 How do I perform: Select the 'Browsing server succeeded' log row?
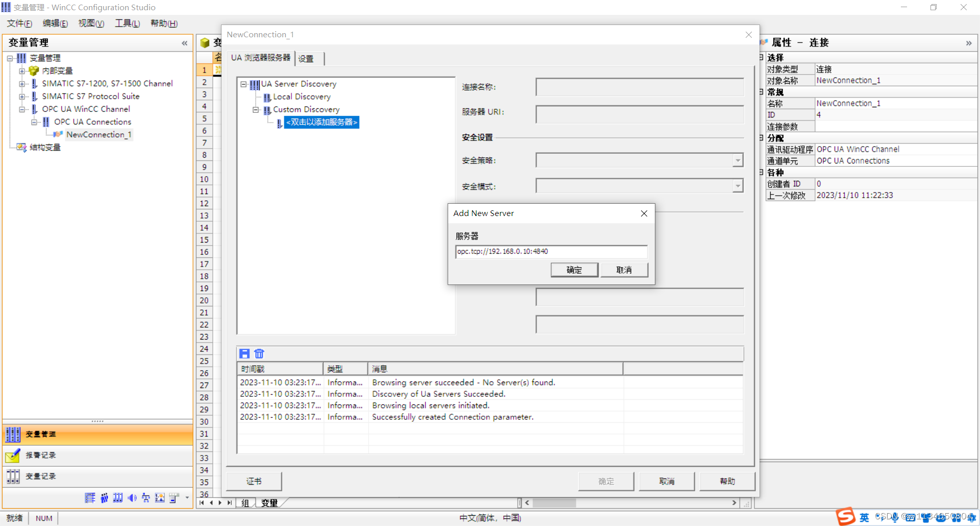point(490,382)
